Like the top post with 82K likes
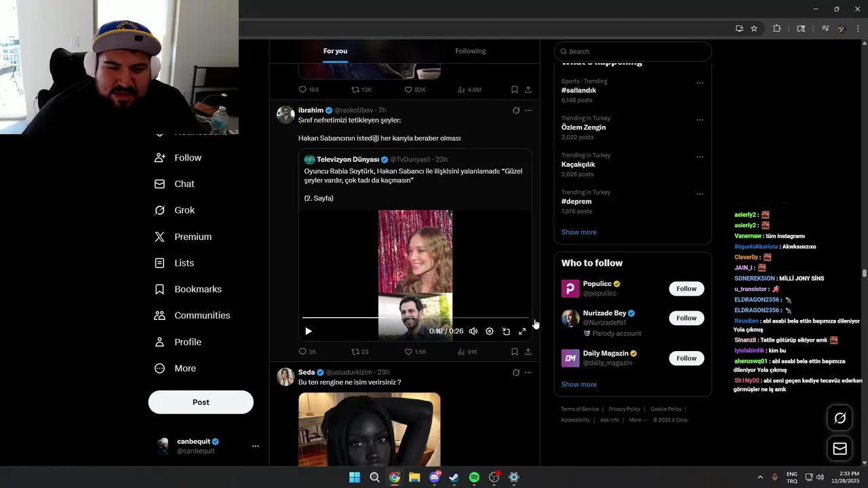This screenshot has height=488, width=868. point(415,89)
